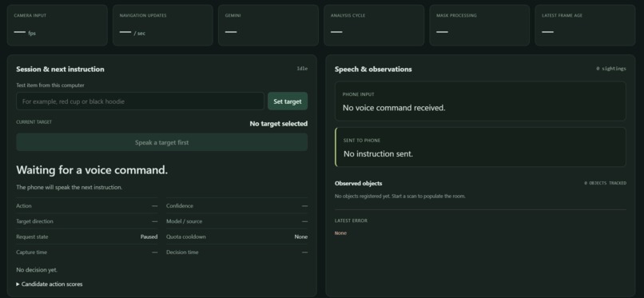The height and width of the screenshot is (298, 644).
Task: Click the Latest error None value
Action: (340, 232)
